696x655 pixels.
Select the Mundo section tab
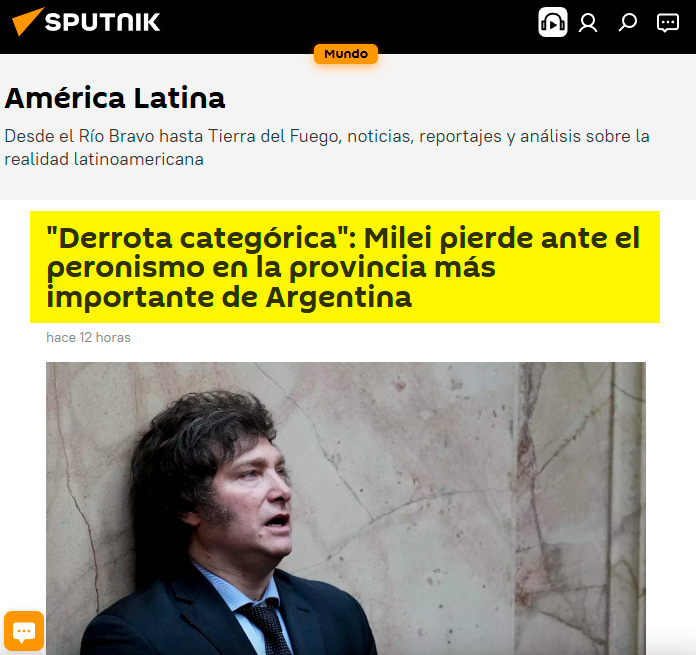point(346,54)
